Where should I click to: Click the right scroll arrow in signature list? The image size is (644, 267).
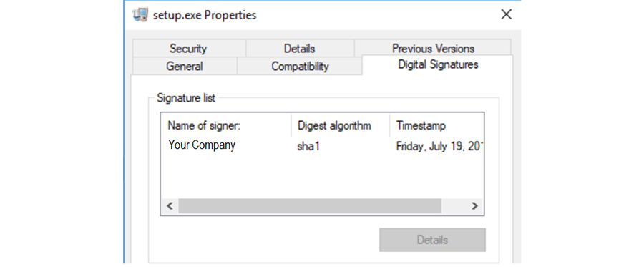(474, 205)
